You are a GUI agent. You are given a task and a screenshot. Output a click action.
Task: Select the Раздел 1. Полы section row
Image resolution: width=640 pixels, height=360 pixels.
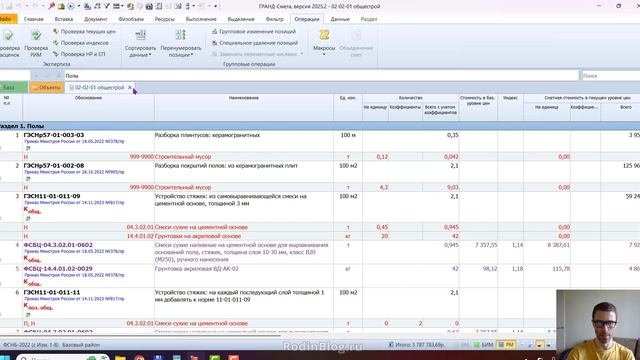click(320, 126)
